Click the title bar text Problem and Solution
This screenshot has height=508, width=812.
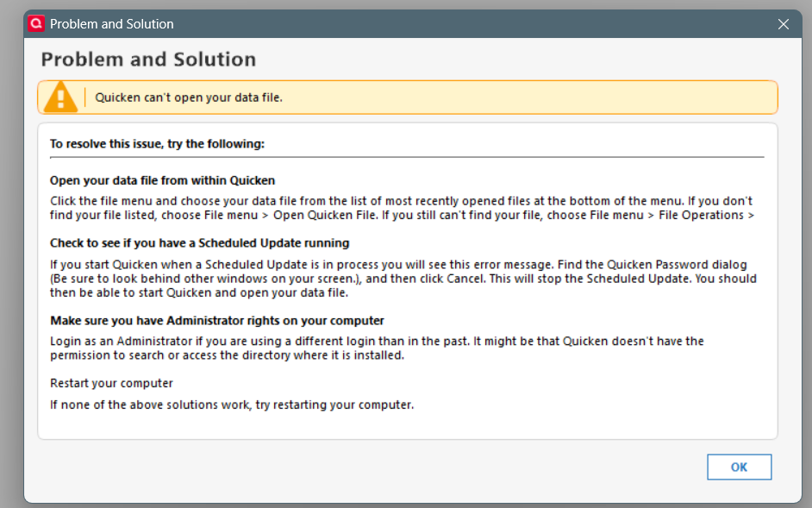click(112, 24)
